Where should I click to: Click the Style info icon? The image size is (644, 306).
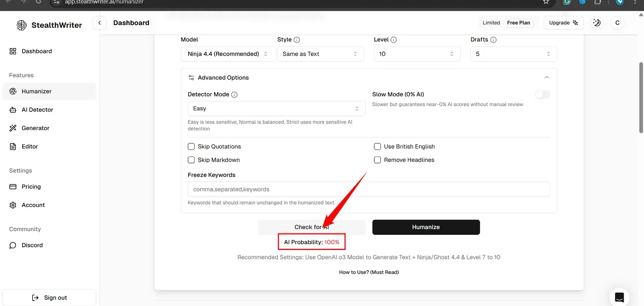tap(297, 40)
